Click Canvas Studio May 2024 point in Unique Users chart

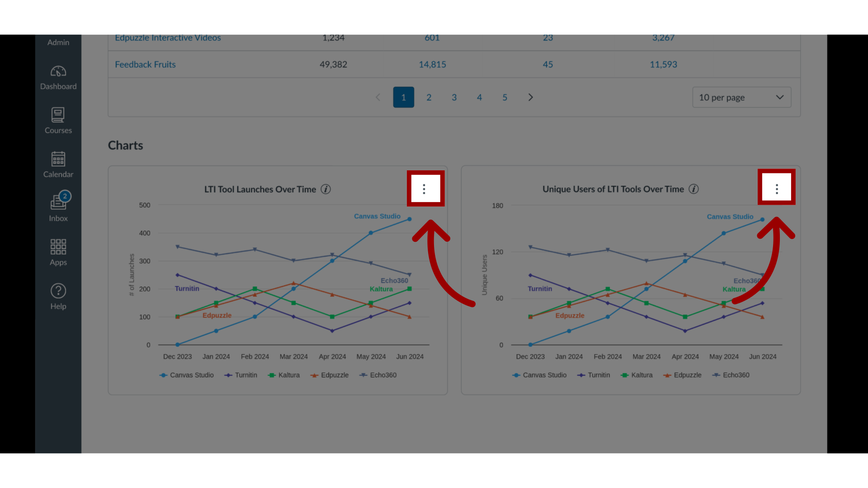[724, 233]
